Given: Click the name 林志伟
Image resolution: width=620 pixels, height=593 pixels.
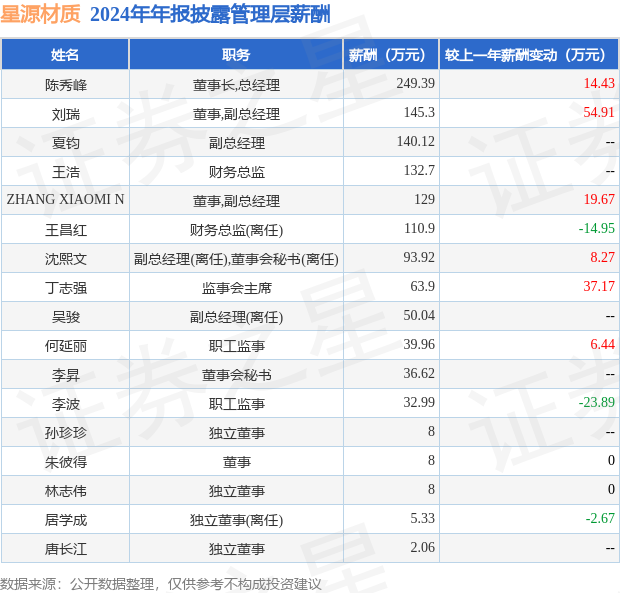Looking at the screenshot, I should coord(66,491).
